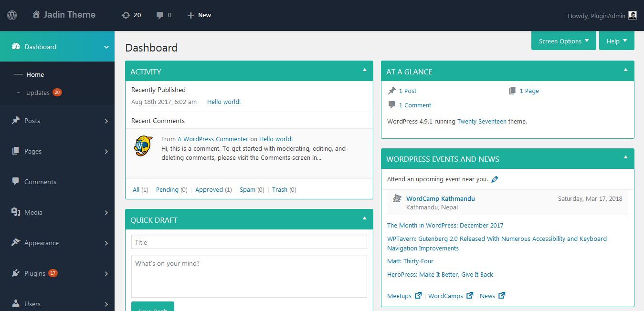Open the comments bubble in admin bar
The height and width of the screenshot is (311, 644).
(160, 15)
